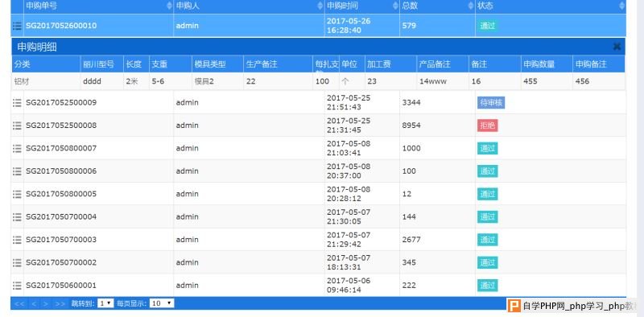Click the total value 8954
644x317 pixels.
point(411,126)
